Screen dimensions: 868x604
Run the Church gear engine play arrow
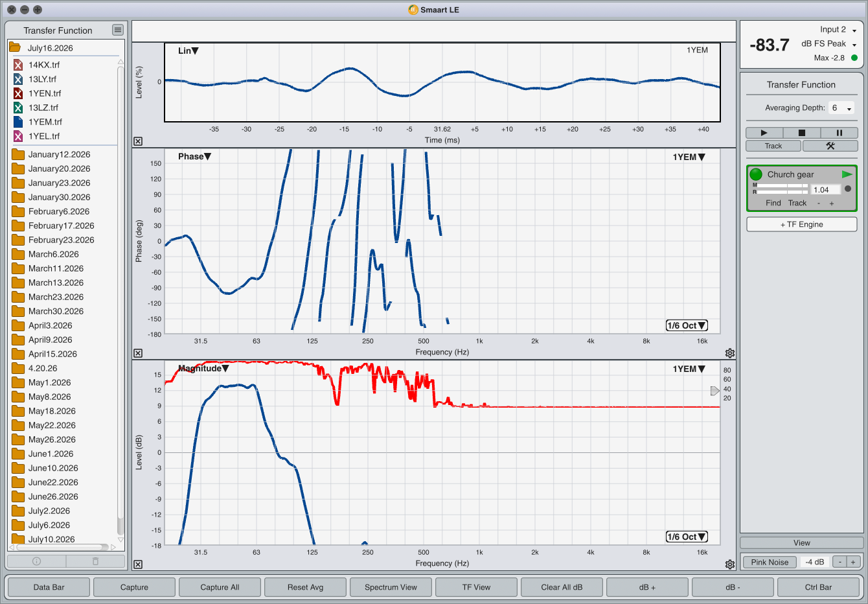point(847,174)
